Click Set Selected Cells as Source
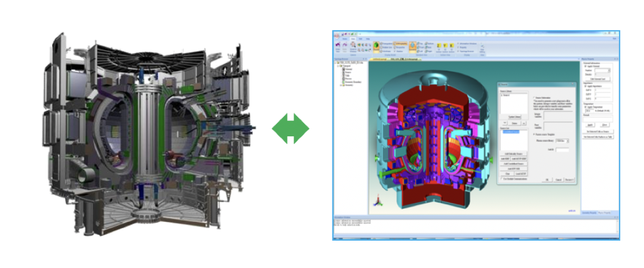 pos(598,132)
